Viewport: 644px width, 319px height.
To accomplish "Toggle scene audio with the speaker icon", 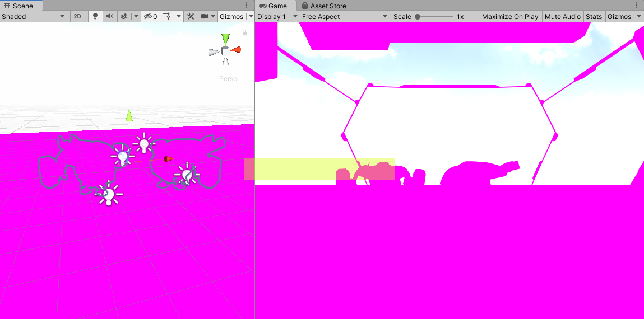I will 110,16.
